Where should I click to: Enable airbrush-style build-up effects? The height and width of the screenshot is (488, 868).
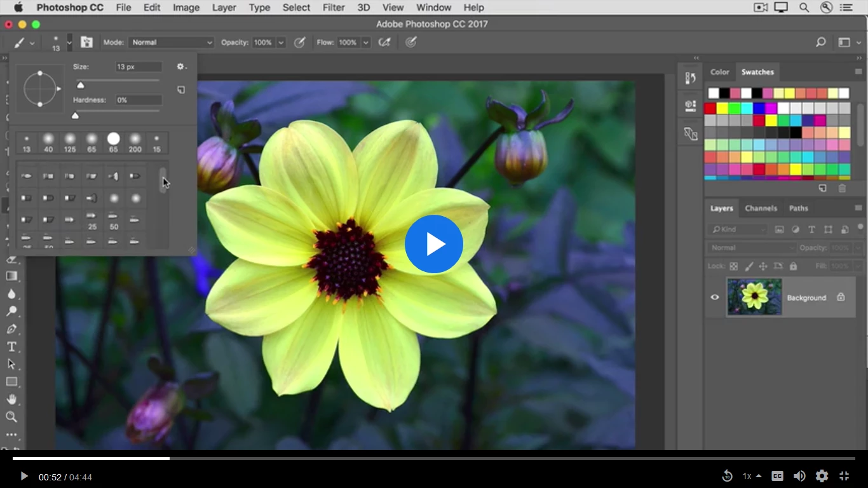pyautogui.click(x=384, y=43)
